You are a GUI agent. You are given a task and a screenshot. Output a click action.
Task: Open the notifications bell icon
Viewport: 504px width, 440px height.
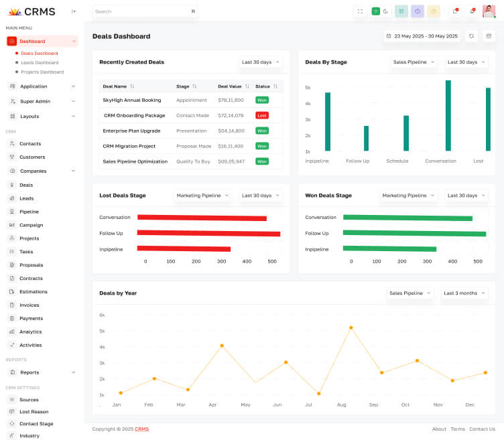(x=472, y=11)
